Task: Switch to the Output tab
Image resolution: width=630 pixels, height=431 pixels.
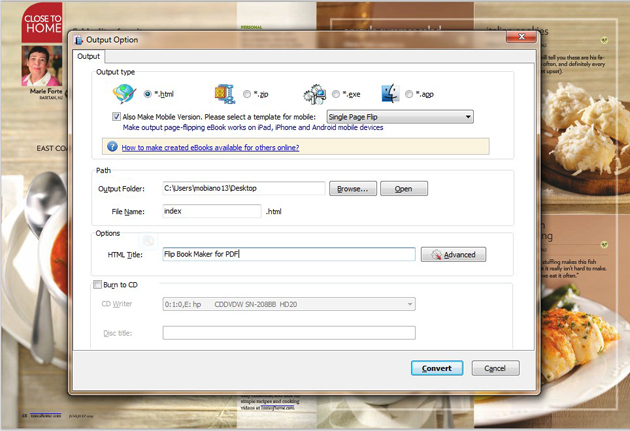Action: [89, 57]
